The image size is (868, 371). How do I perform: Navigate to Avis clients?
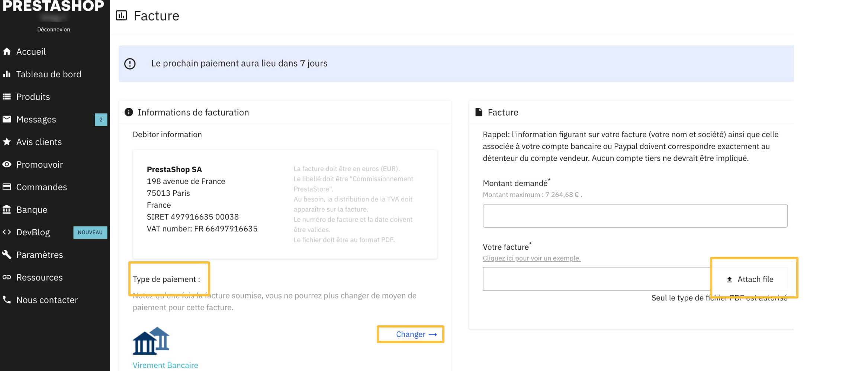click(x=39, y=142)
